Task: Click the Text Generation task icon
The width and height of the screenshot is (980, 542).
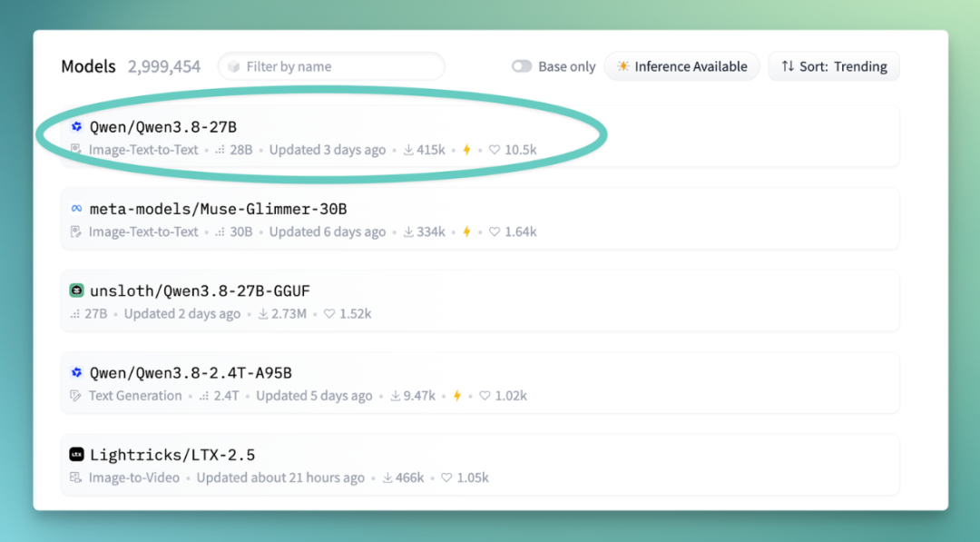Action: pos(75,396)
